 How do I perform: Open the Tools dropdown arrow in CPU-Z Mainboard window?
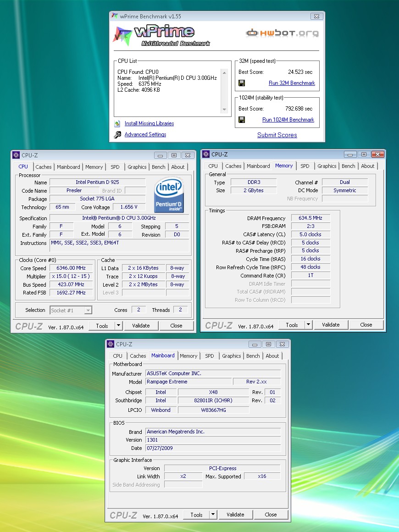click(x=213, y=515)
